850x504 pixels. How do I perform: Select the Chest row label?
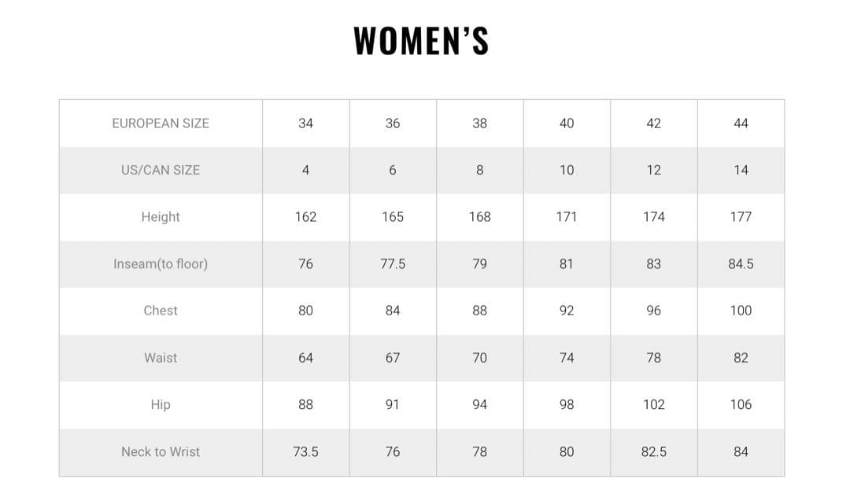point(161,311)
